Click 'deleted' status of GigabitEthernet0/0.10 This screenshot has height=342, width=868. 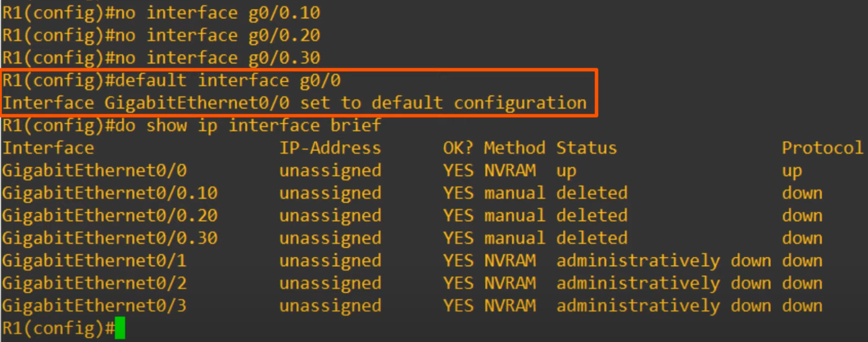point(592,193)
